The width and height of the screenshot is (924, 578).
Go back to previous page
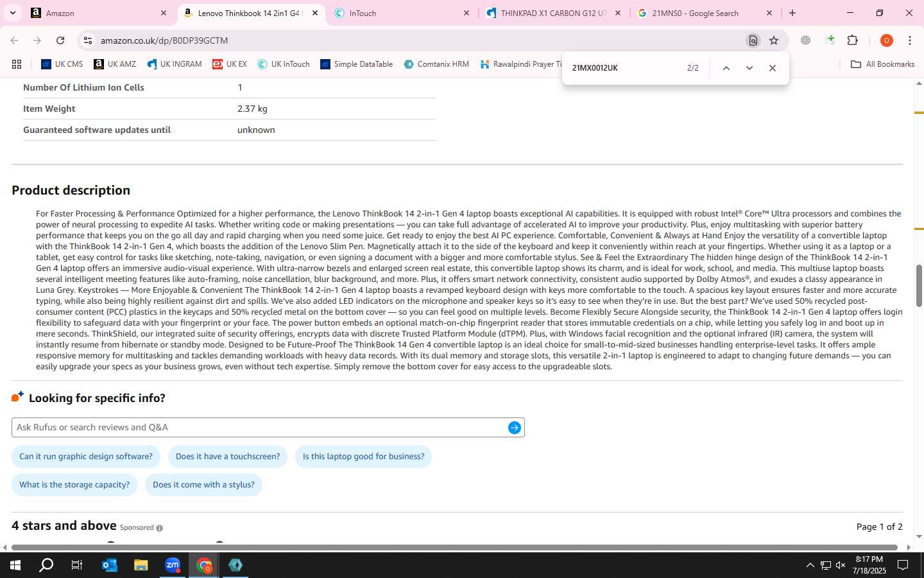[x=14, y=40]
